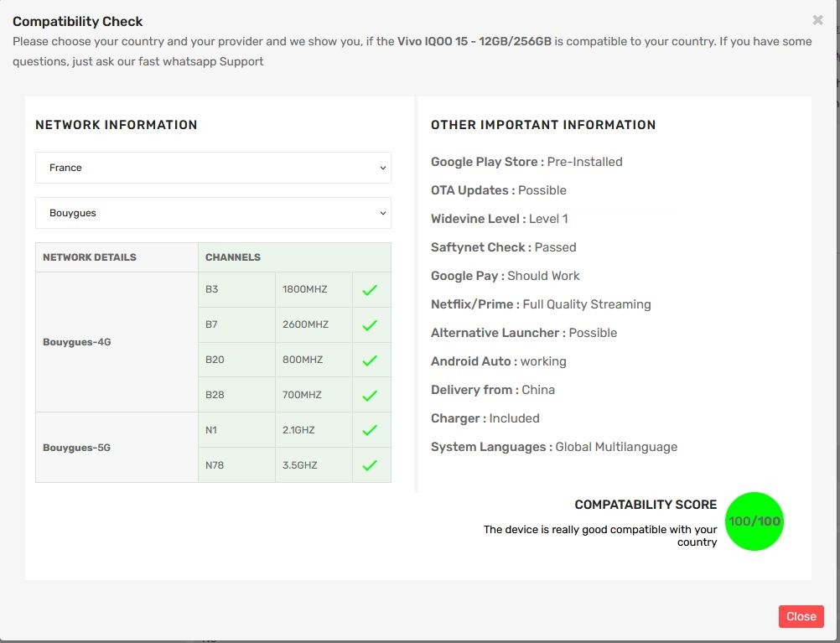Viewport: 840px width, 643px height.
Task: Click the green checkmark for N1 2.1GHZ
Action: pyautogui.click(x=370, y=430)
